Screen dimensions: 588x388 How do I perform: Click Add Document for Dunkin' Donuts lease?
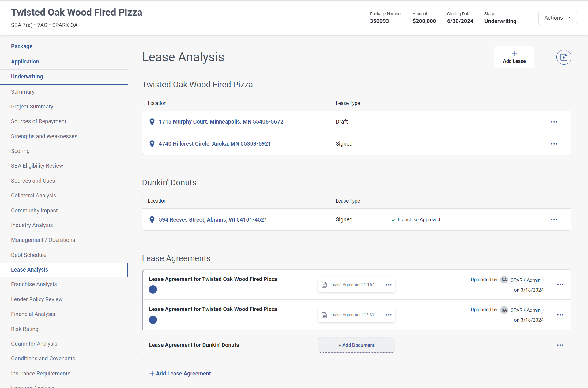click(x=356, y=345)
